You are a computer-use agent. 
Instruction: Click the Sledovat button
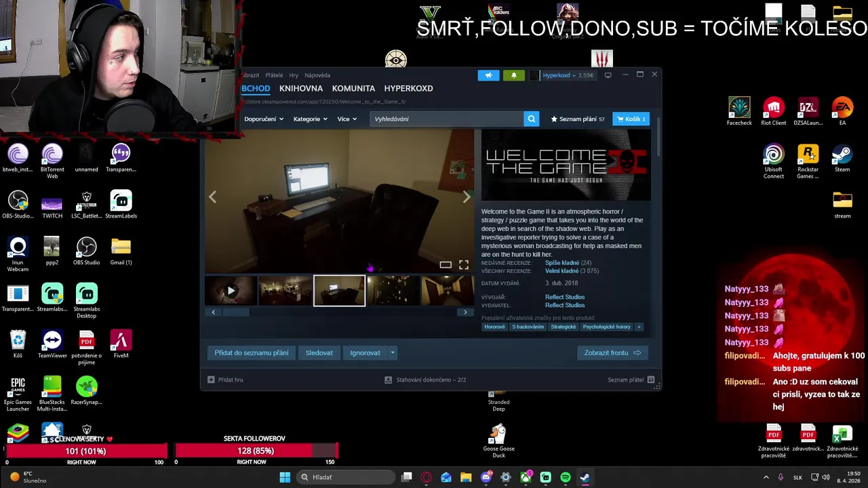(319, 352)
